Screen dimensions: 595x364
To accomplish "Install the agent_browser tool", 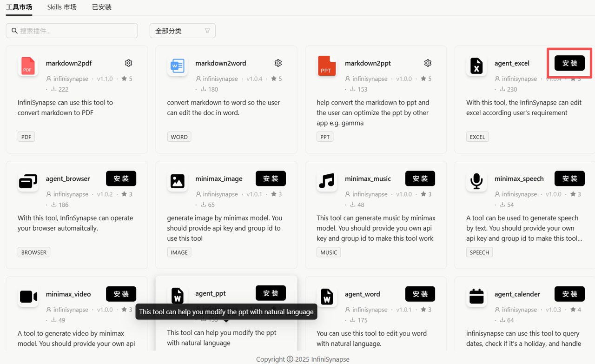I will tap(121, 179).
